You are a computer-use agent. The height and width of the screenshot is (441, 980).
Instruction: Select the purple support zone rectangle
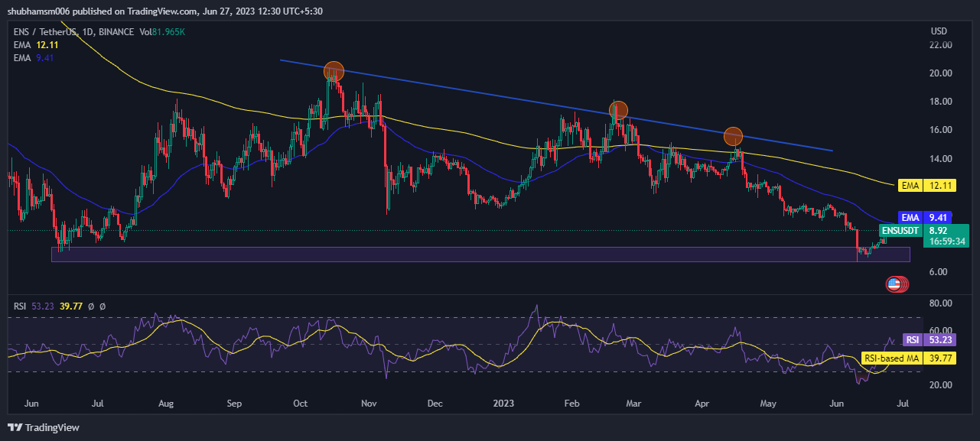click(480, 255)
